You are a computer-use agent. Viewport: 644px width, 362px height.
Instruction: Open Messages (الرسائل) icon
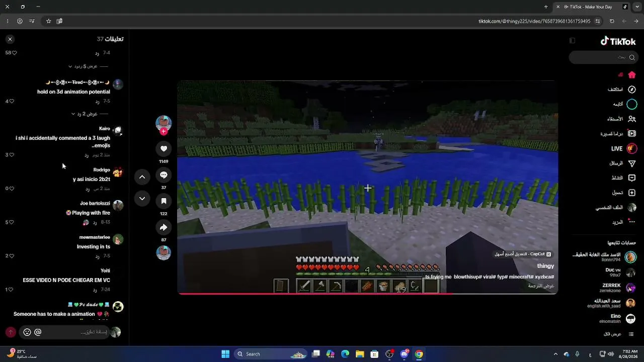tap(632, 163)
